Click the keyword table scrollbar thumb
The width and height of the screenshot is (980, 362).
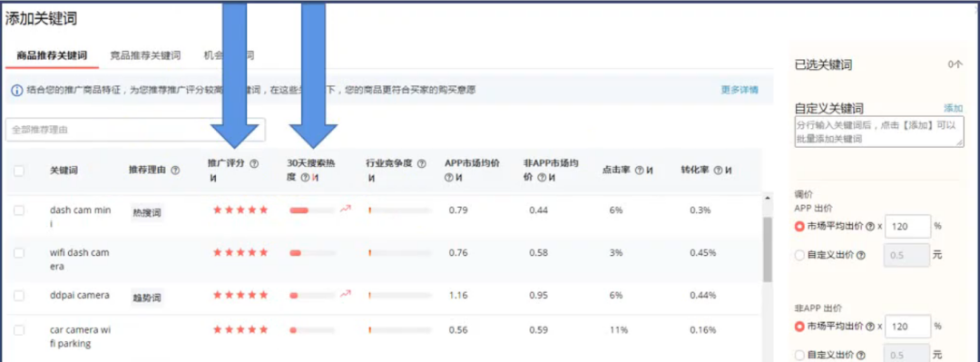tap(768, 249)
